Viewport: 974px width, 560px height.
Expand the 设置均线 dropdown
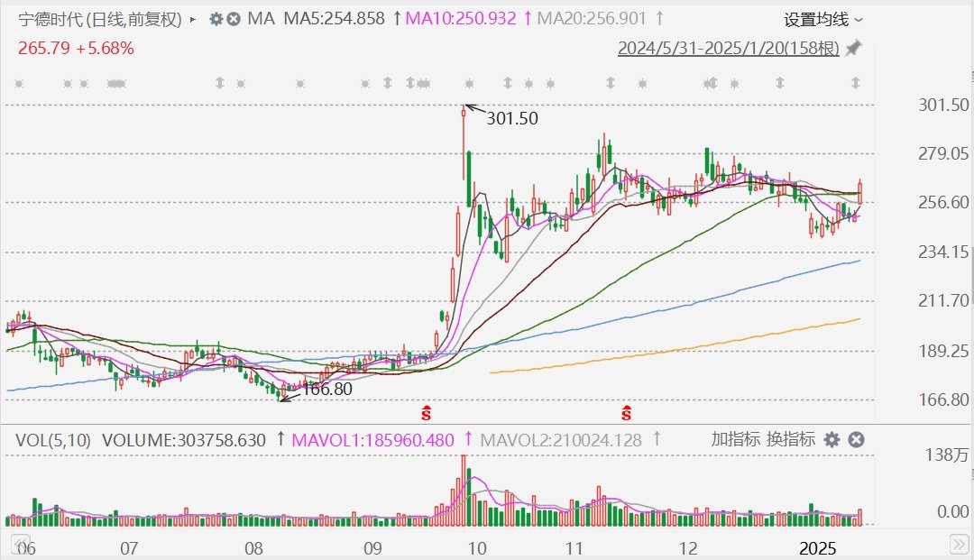pos(822,19)
